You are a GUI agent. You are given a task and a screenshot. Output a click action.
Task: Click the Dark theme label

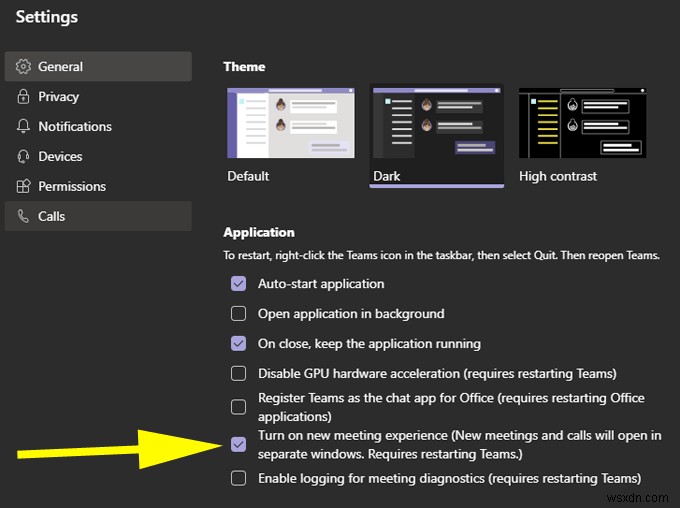pos(386,176)
